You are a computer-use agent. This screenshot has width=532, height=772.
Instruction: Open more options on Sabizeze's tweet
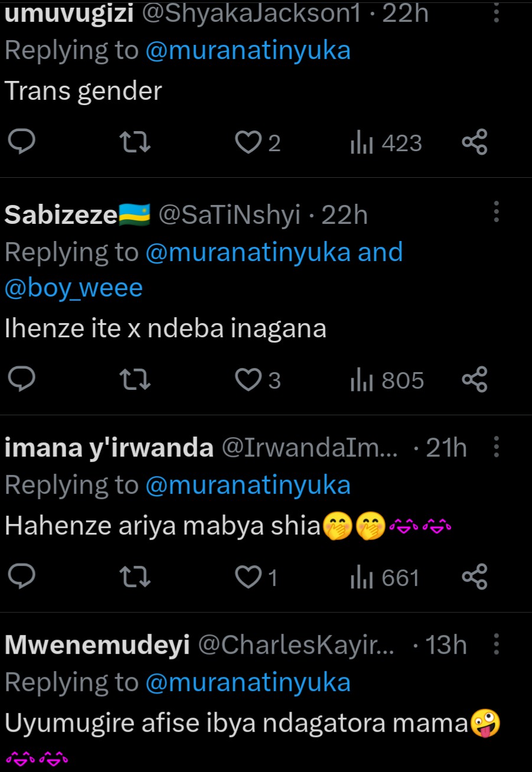pos(497,213)
